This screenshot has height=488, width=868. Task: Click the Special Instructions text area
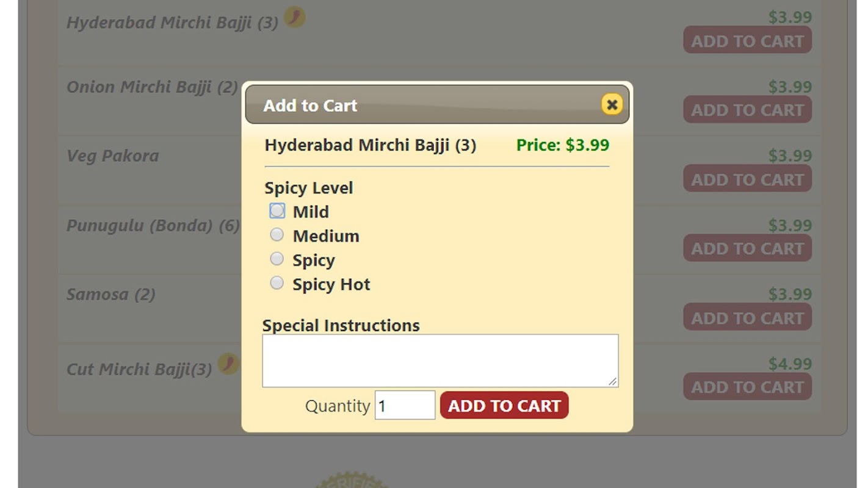[x=440, y=361]
